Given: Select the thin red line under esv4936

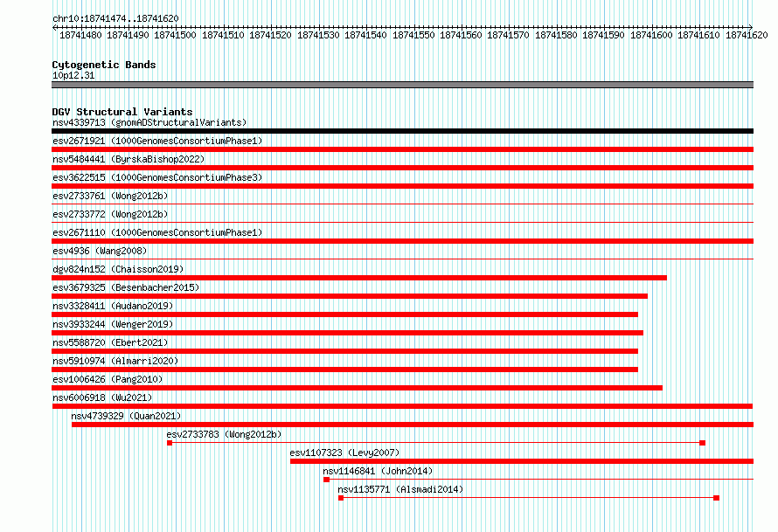Looking at the screenshot, I should 402,259.
